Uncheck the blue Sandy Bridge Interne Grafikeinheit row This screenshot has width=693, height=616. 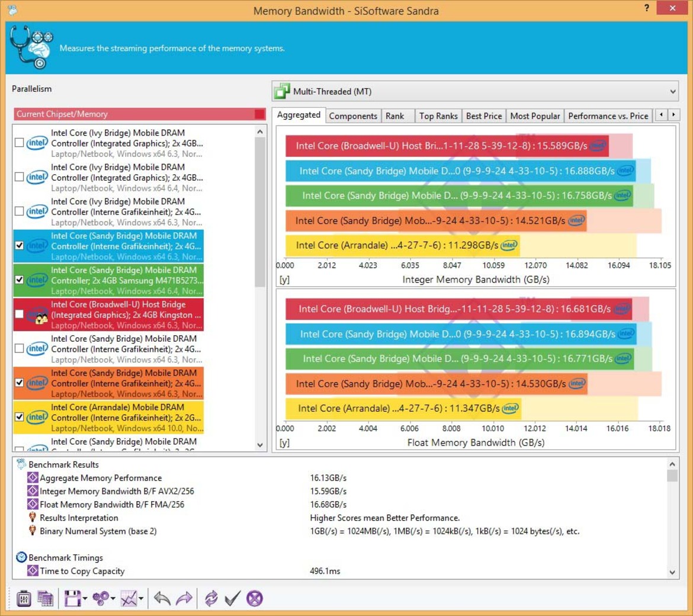[x=19, y=245]
